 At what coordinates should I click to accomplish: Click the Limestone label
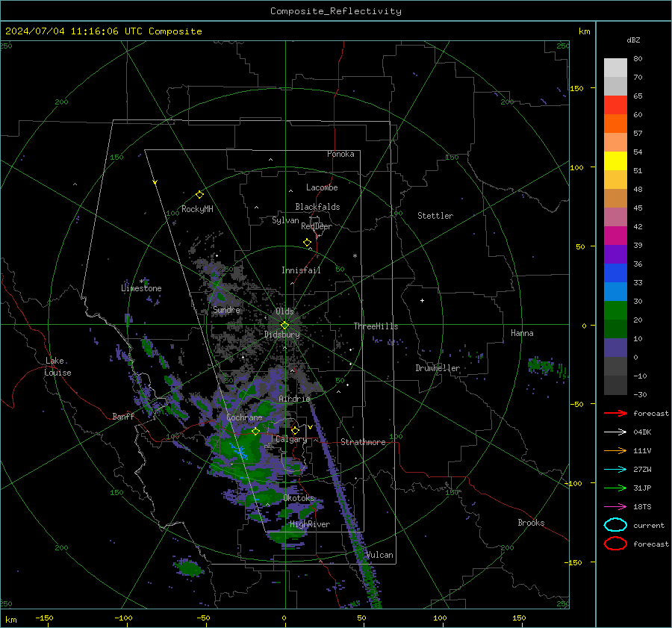pyautogui.click(x=141, y=288)
